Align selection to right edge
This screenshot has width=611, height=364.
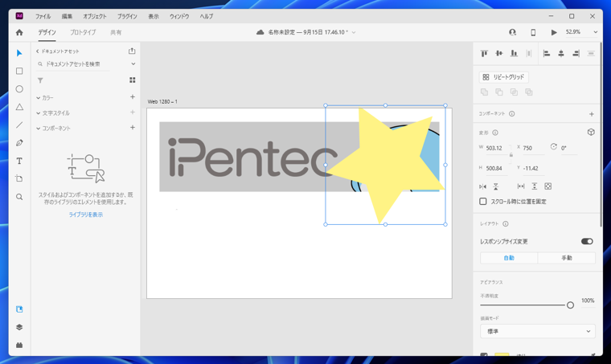[576, 53]
